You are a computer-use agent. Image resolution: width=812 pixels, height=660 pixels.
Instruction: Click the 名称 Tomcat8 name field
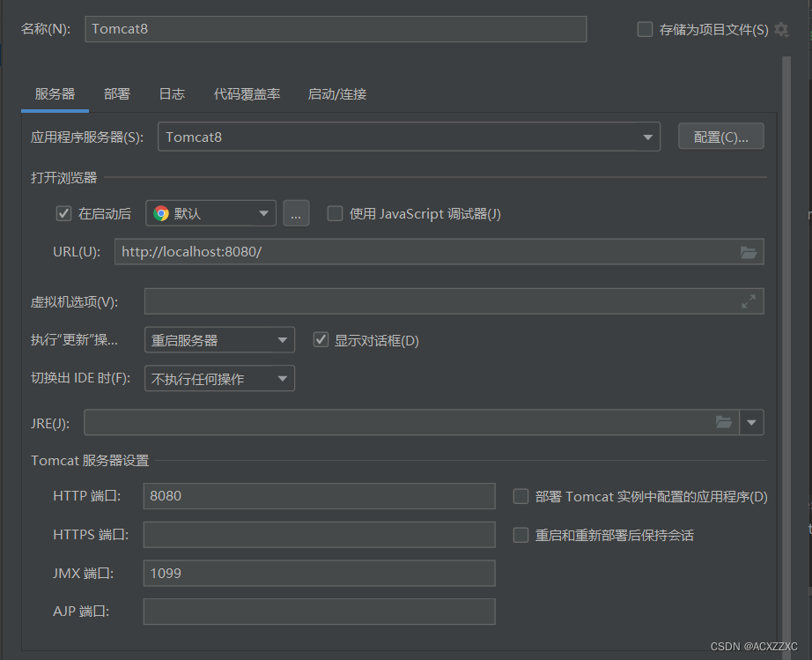tap(336, 29)
